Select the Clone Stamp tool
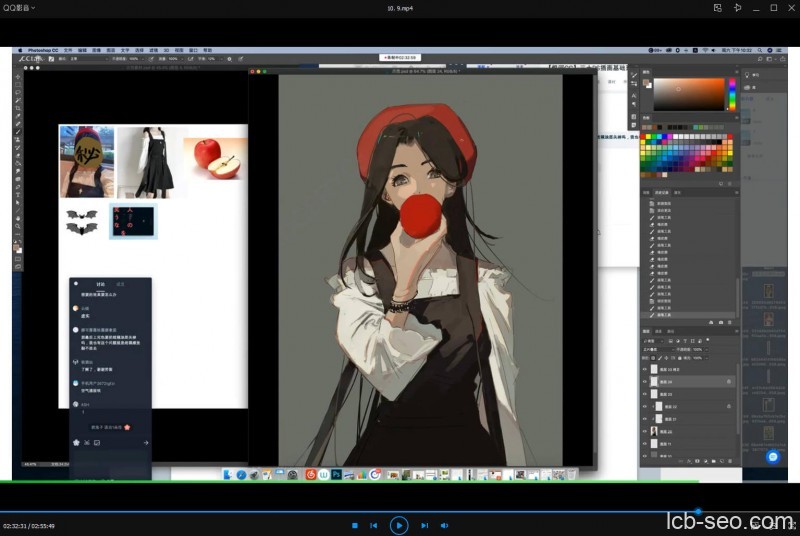 pos(18,139)
